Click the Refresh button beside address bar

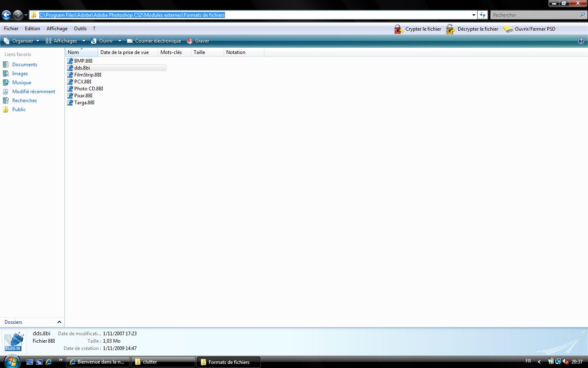(x=483, y=15)
